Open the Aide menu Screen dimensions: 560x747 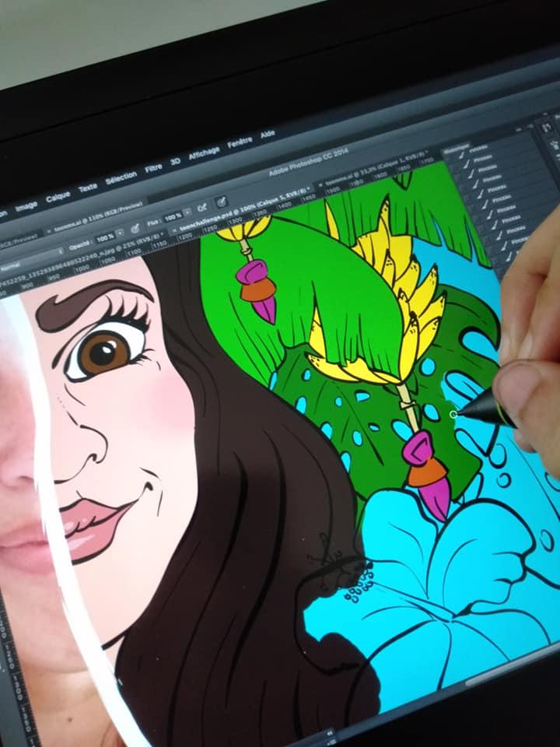tap(268, 135)
